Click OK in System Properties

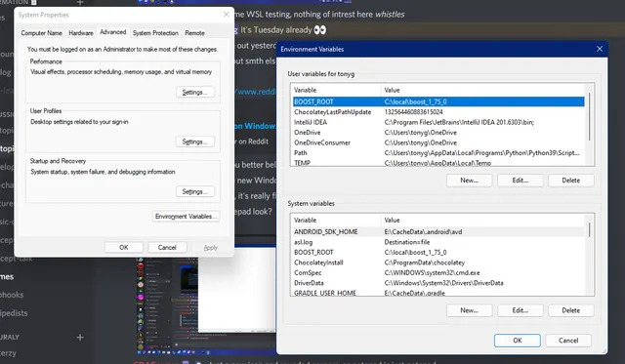[x=124, y=247]
